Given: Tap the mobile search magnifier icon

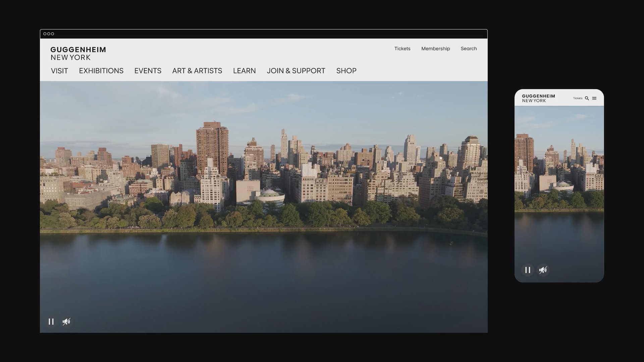Looking at the screenshot, I should click(587, 98).
